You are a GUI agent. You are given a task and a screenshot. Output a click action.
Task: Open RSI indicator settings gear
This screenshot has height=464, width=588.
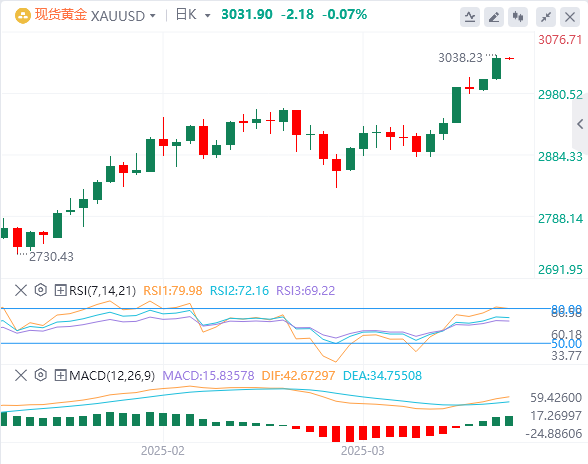tap(40, 290)
